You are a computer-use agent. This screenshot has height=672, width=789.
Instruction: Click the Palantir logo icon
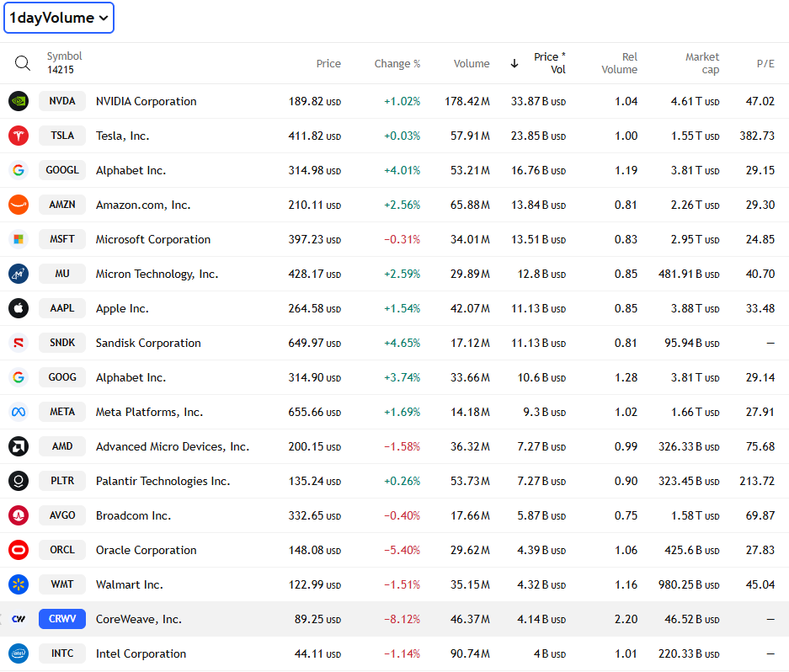tap(19, 481)
